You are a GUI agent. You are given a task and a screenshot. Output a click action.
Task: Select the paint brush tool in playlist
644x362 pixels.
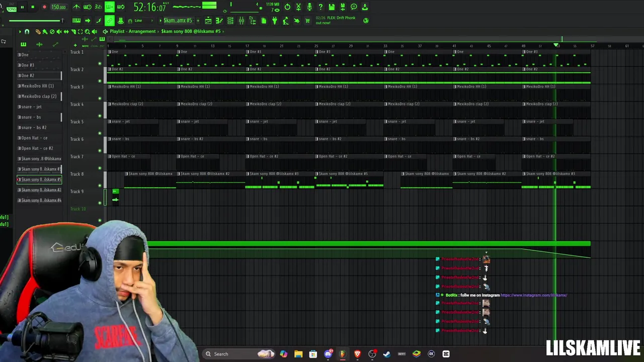pos(45,32)
